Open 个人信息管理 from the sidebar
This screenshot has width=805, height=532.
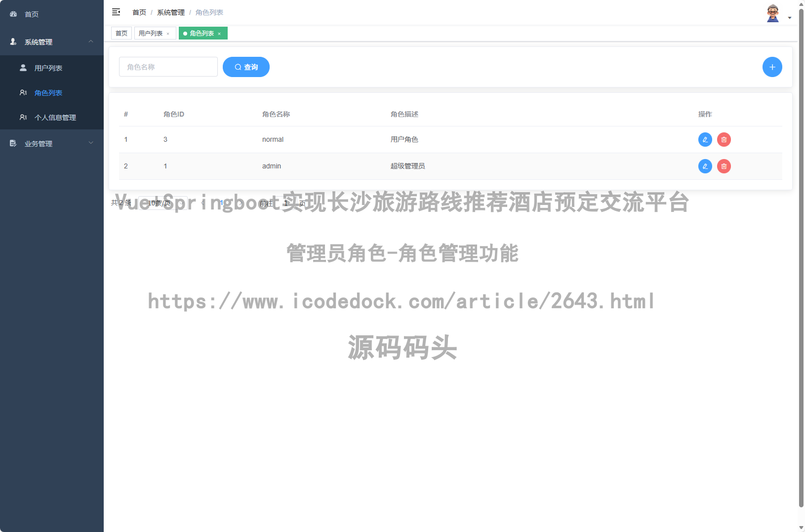pyautogui.click(x=55, y=117)
